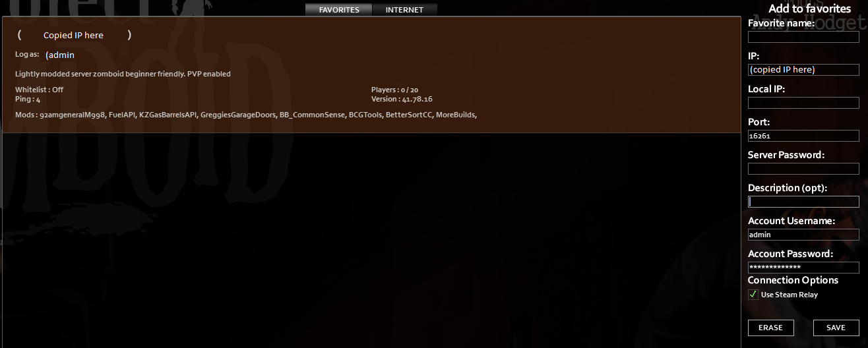The width and height of the screenshot is (868, 348).
Task: Click the Mods list line of server
Action: coord(246,115)
